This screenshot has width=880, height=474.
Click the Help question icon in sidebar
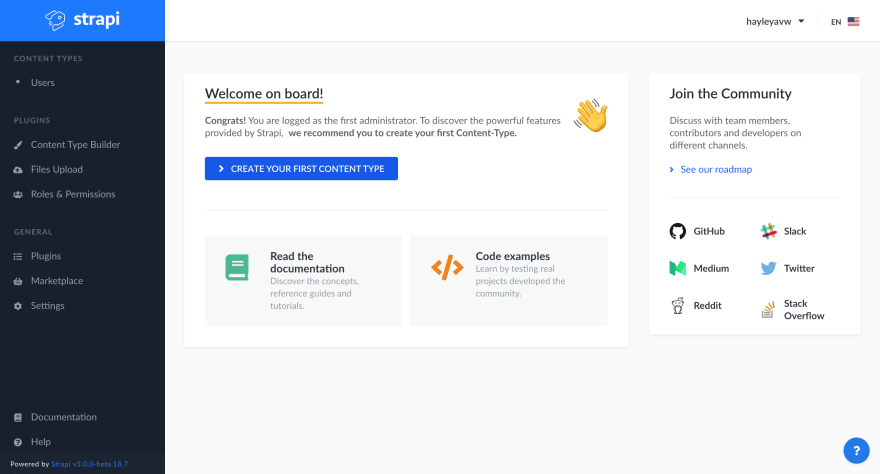pos(18,442)
